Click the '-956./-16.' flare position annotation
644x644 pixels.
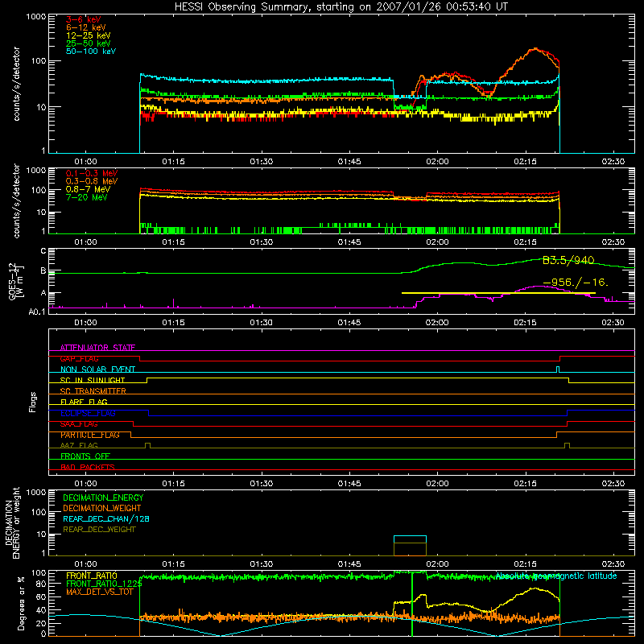[x=576, y=283]
